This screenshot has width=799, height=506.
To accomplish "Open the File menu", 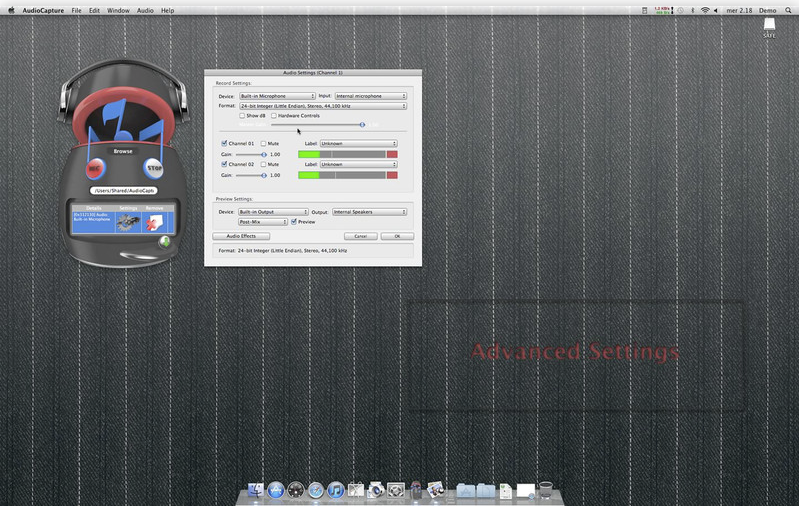I will pyautogui.click(x=76, y=10).
